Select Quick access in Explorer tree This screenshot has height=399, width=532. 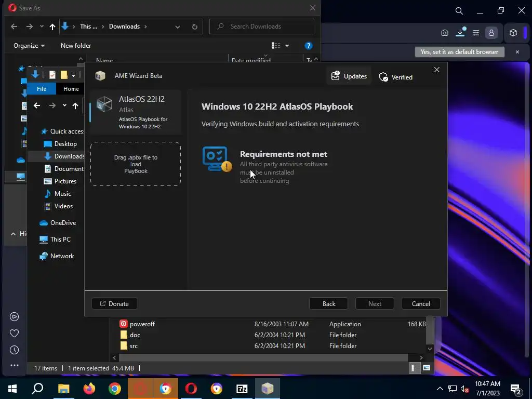tap(62, 131)
